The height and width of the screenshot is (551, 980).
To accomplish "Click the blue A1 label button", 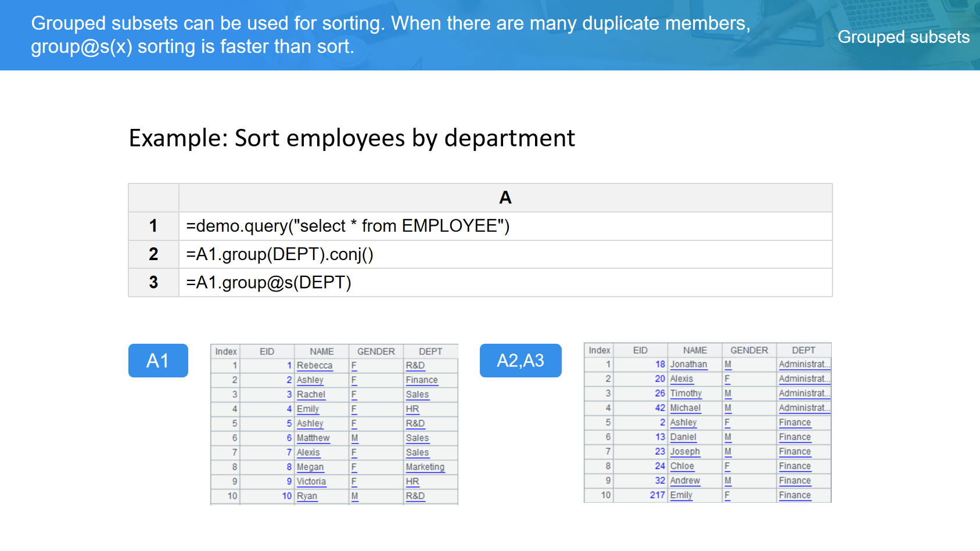I will 158,361.
